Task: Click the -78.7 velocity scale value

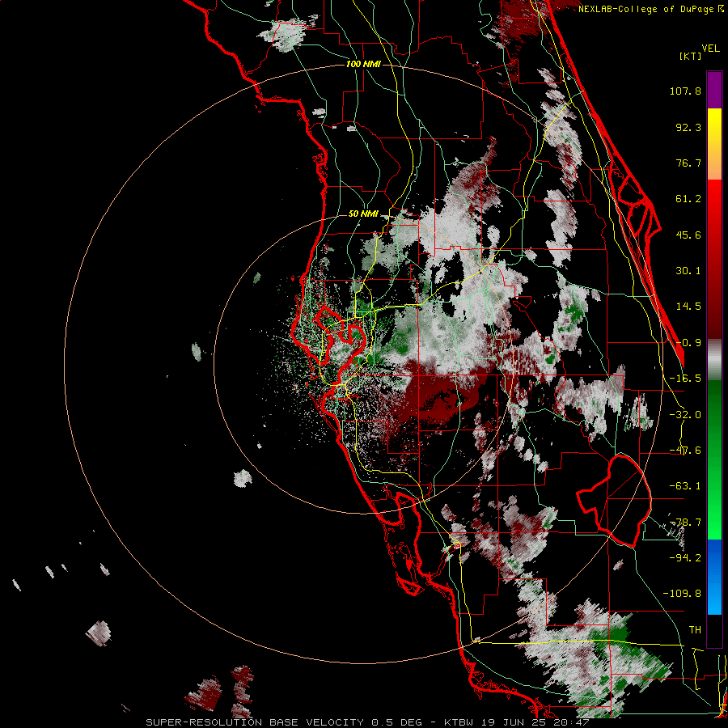Action: coord(685,523)
